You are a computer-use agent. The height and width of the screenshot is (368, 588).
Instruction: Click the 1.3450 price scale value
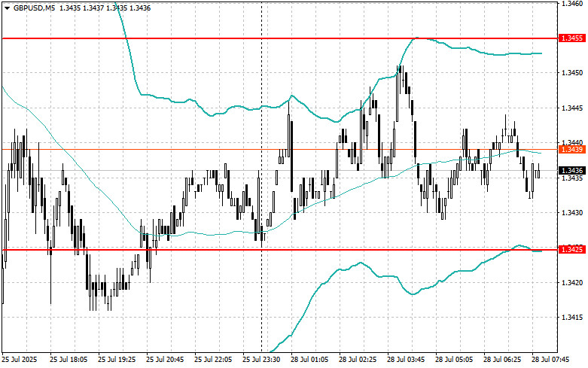tap(572, 73)
